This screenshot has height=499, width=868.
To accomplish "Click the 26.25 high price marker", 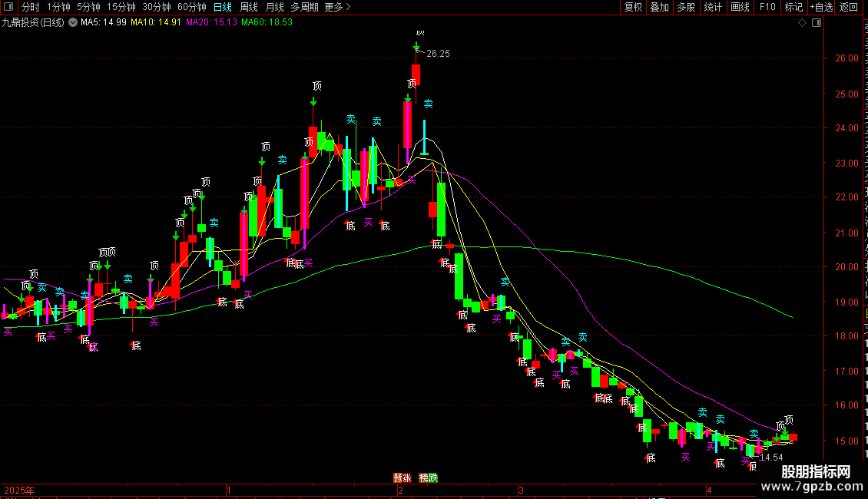I will 438,54.
